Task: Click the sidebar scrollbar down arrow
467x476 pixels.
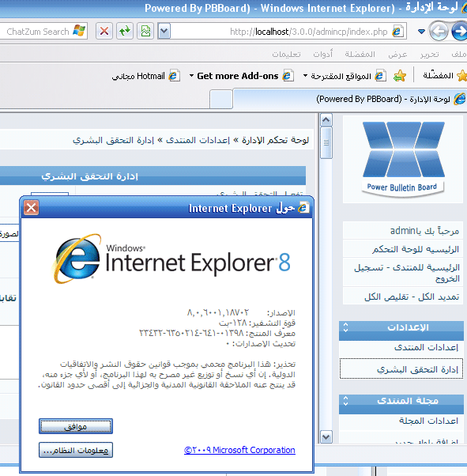Action: click(x=326, y=437)
